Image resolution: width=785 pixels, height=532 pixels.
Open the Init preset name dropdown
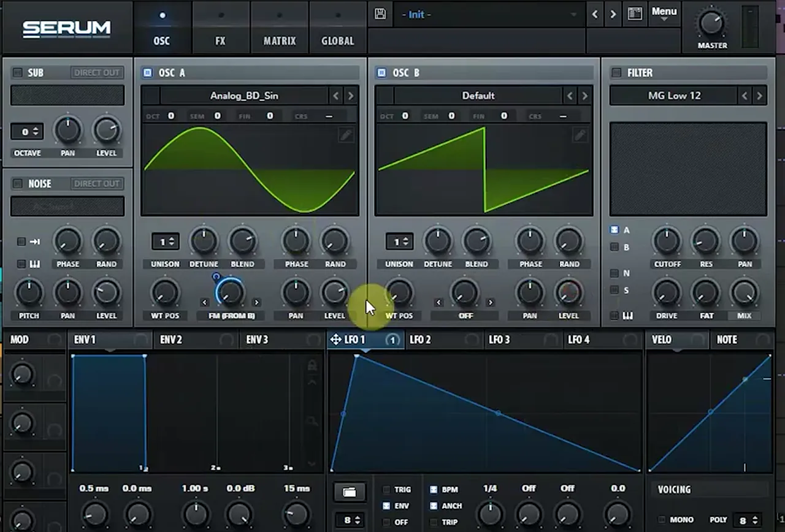489,14
